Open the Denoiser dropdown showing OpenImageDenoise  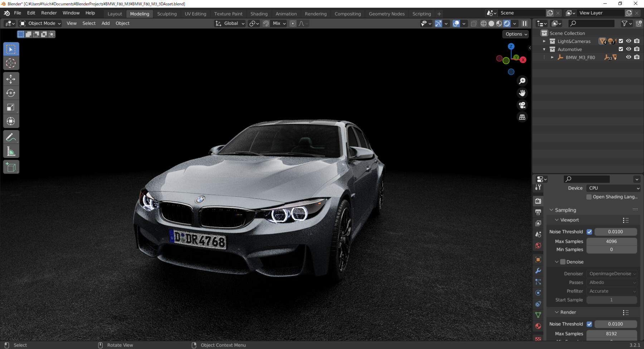(612, 273)
